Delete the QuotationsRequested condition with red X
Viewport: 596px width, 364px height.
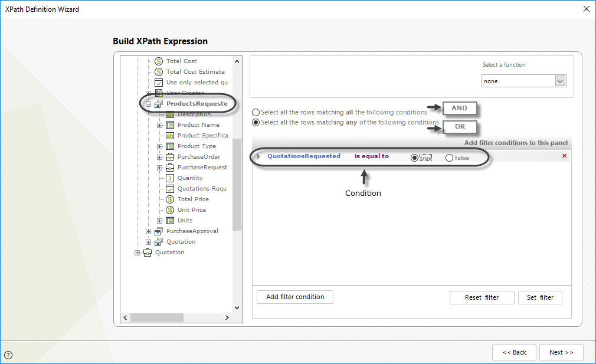pos(565,156)
